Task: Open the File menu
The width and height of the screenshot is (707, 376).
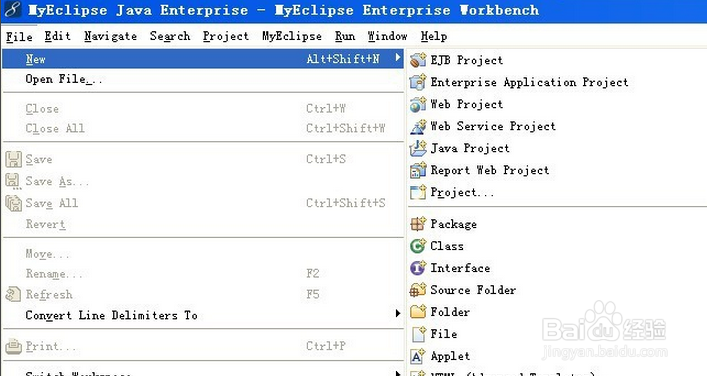Action: coord(19,36)
